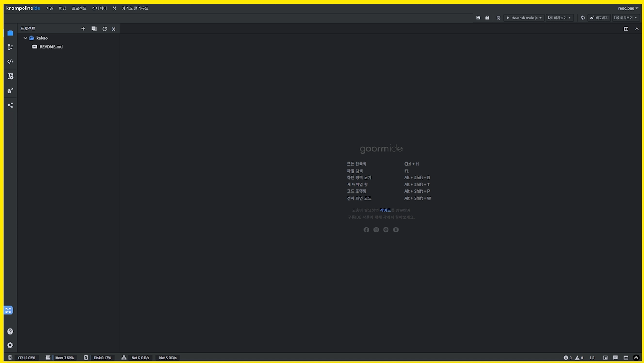The width and height of the screenshot is (644, 363).
Task: Collapse the editor header with the up chevron
Action: click(637, 29)
